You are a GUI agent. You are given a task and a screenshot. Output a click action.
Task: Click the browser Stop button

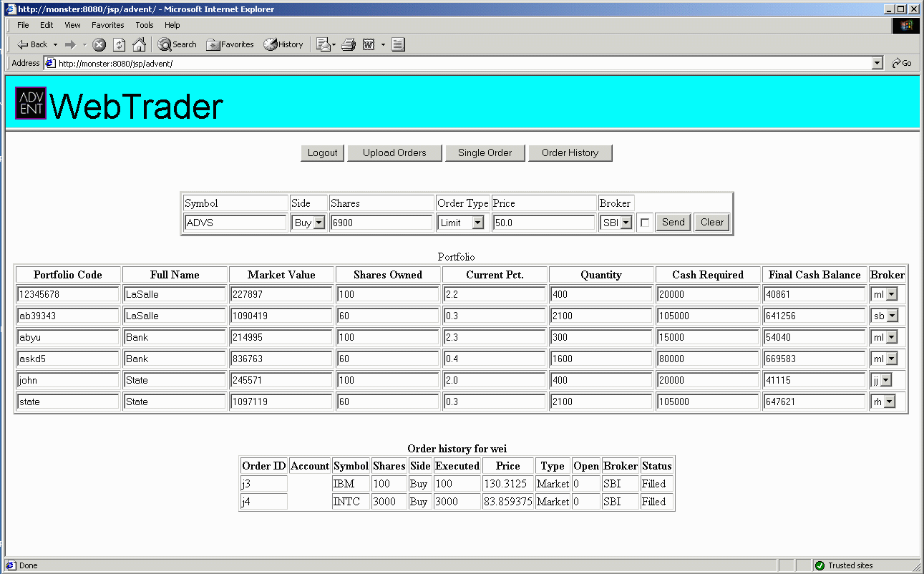click(x=99, y=44)
